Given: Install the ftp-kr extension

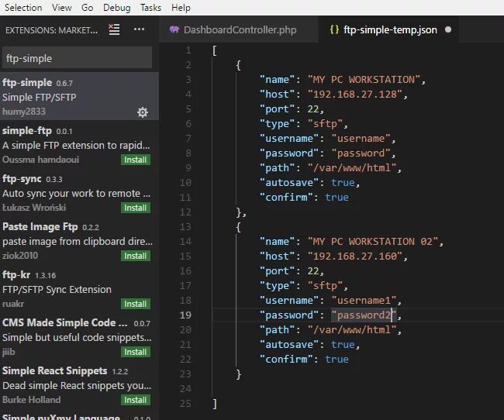Looking at the screenshot, I should coord(136,304).
